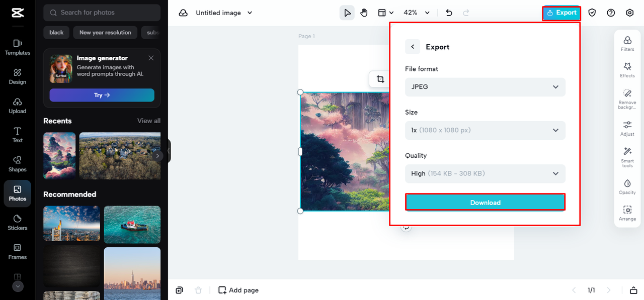The image size is (644, 300).
Task: Open View all recents
Action: (149, 121)
